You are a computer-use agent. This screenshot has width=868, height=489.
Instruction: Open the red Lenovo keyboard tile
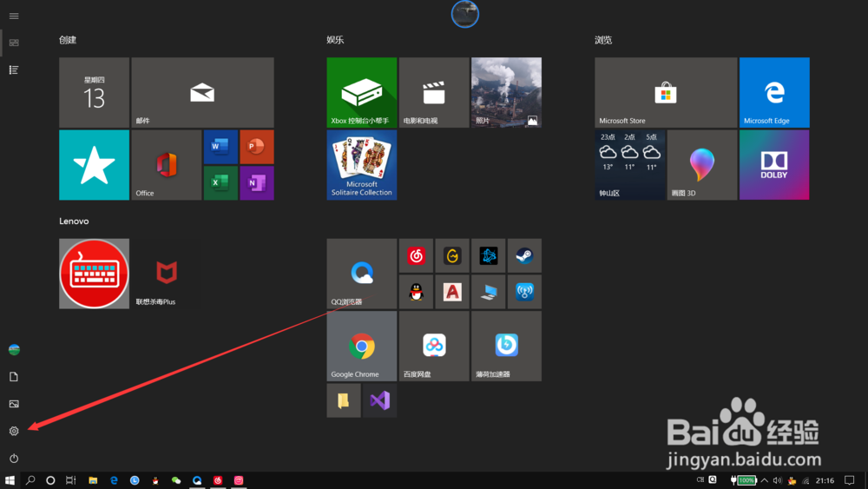tap(94, 274)
